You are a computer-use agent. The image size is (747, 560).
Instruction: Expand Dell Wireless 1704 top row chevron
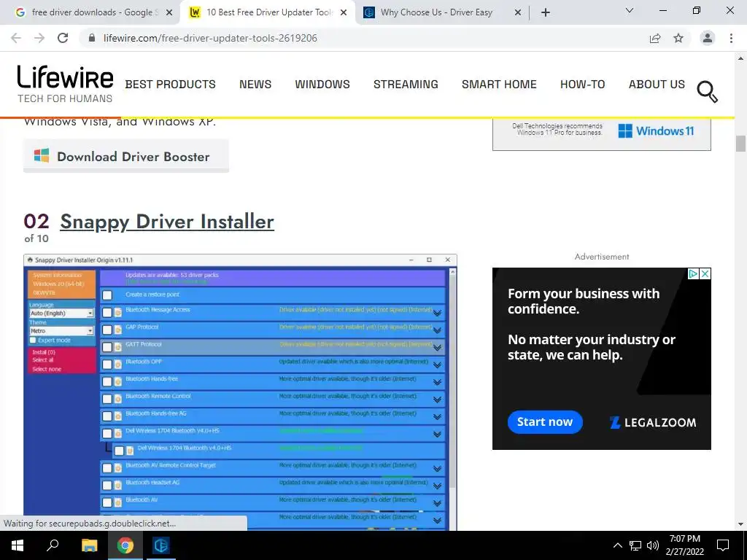[438, 435]
